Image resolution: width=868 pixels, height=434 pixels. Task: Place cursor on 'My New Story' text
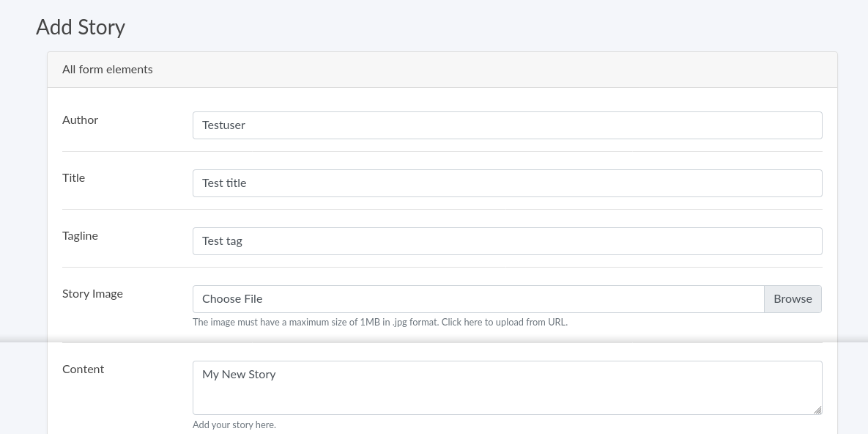click(x=239, y=375)
